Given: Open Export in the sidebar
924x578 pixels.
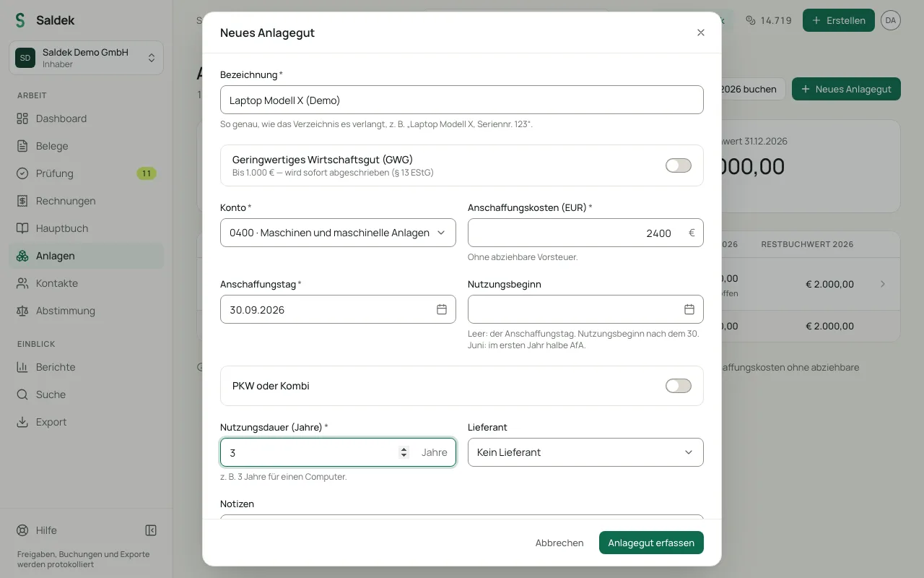Looking at the screenshot, I should 86,422.
